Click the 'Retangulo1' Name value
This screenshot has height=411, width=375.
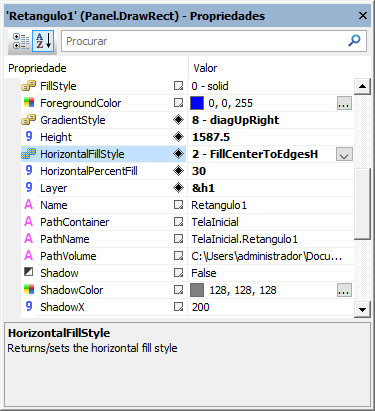click(219, 205)
